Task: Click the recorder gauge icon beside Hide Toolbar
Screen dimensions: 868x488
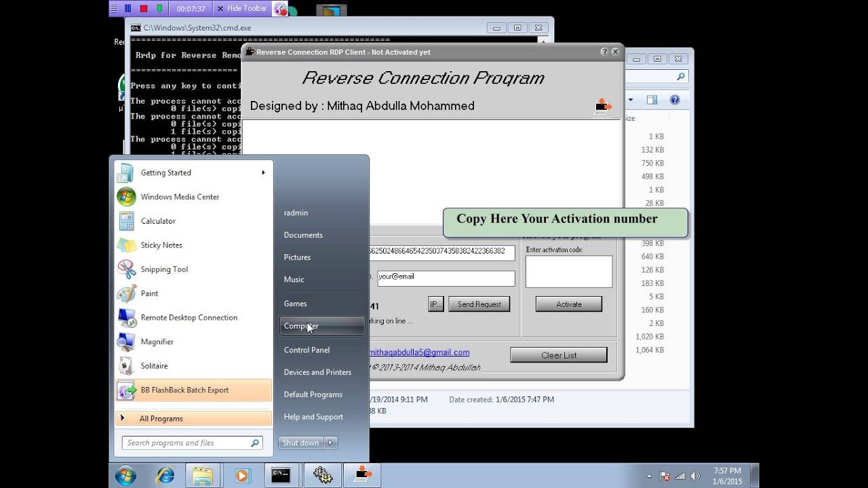Action: (x=279, y=9)
